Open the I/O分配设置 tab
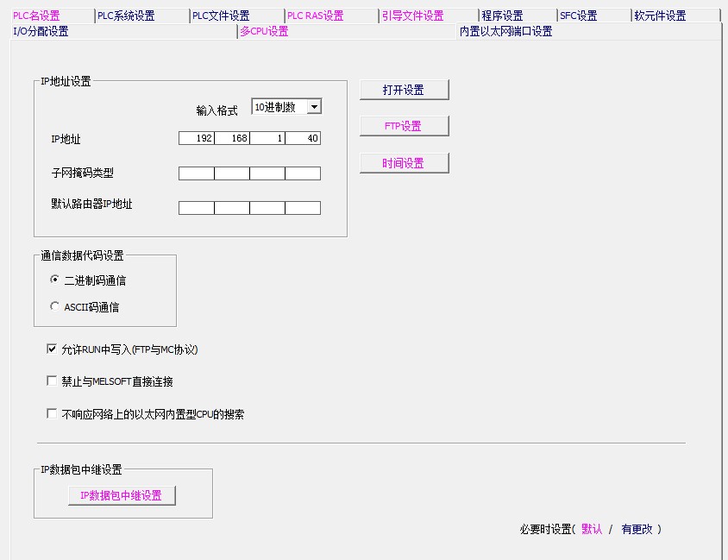The height and width of the screenshot is (560, 728). [x=41, y=31]
